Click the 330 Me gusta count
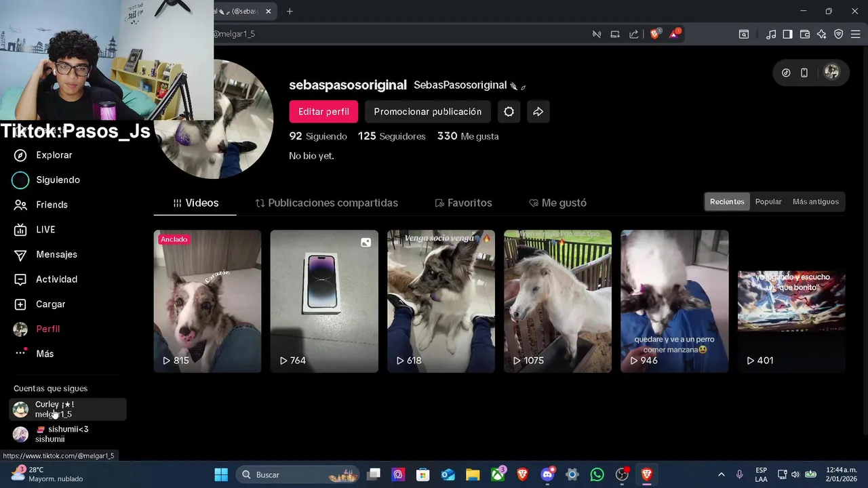Viewport: 868px width, 488px height. [468, 136]
